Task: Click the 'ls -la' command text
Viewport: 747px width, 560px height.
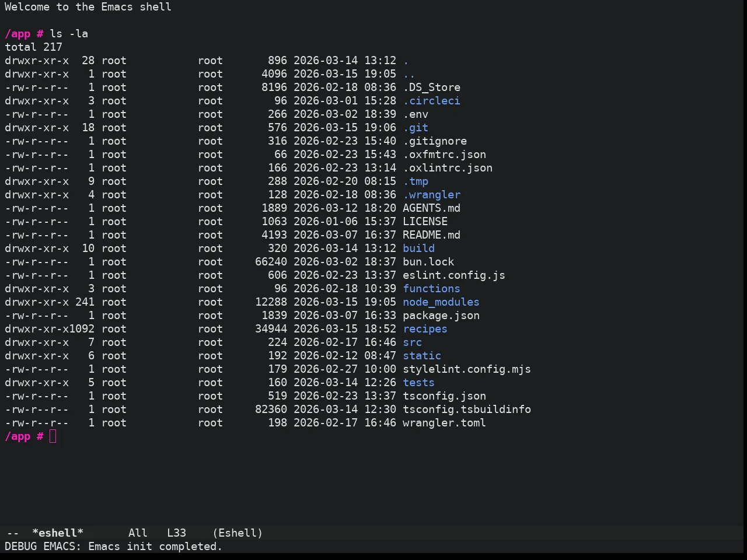Action: tap(69, 34)
